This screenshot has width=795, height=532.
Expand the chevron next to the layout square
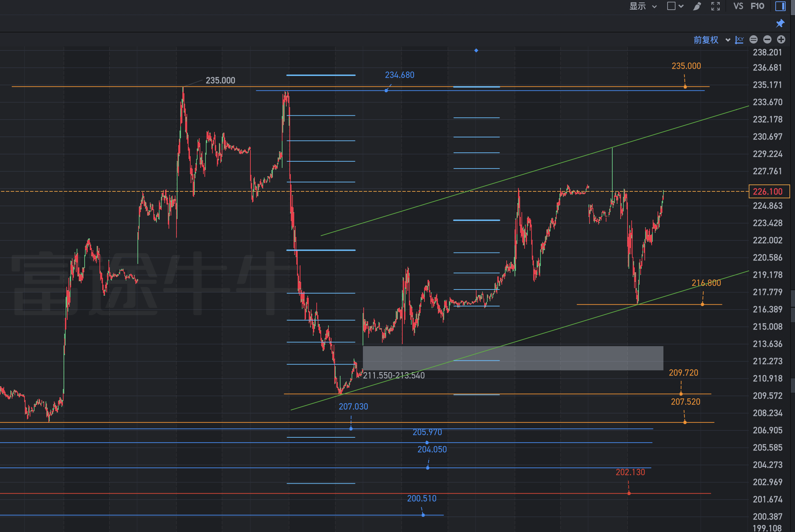[x=681, y=6]
